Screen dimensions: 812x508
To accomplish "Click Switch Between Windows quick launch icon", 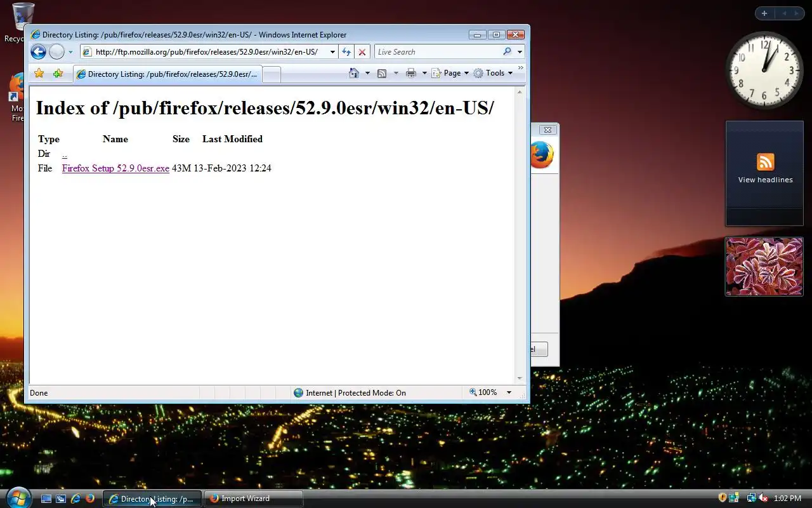I will [x=61, y=499].
